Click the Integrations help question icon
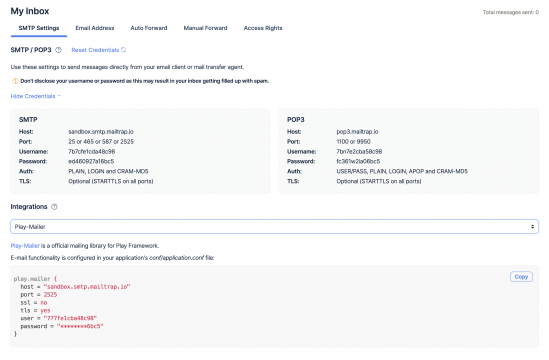The height and width of the screenshot is (360, 549). click(x=54, y=207)
